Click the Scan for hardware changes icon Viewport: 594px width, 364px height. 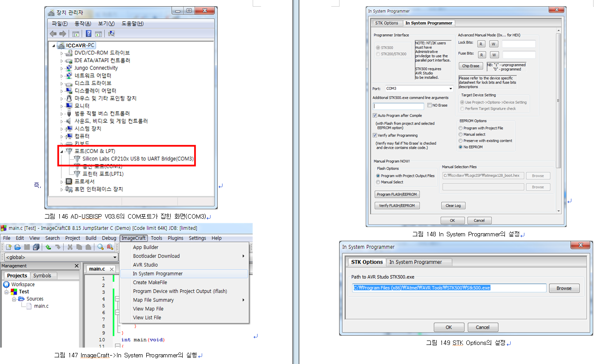point(111,34)
